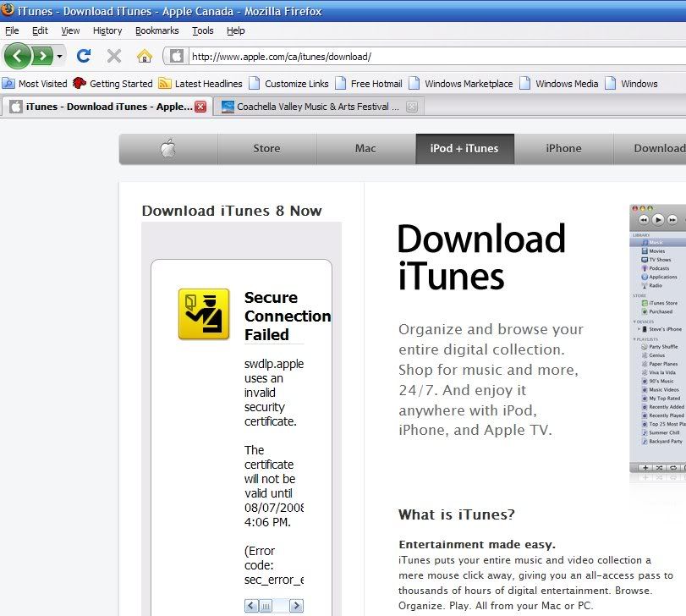Image resolution: width=686 pixels, height=616 pixels.
Task: Click the What is iTunes? heading
Action: point(456,514)
